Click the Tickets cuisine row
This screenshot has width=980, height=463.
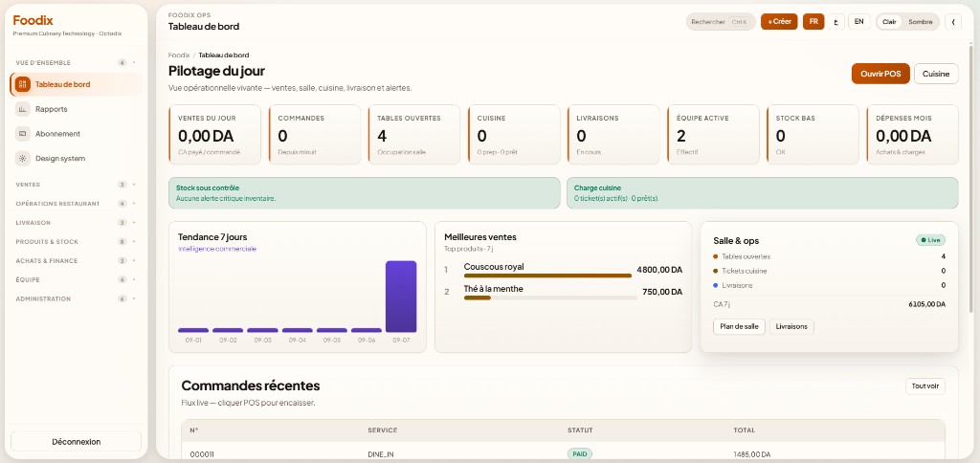829,271
